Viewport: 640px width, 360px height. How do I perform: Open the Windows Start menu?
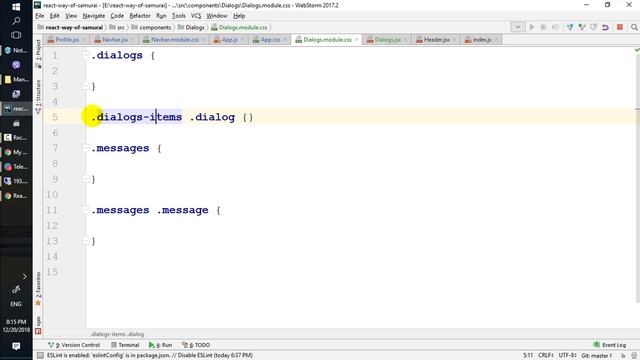pos(16,7)
